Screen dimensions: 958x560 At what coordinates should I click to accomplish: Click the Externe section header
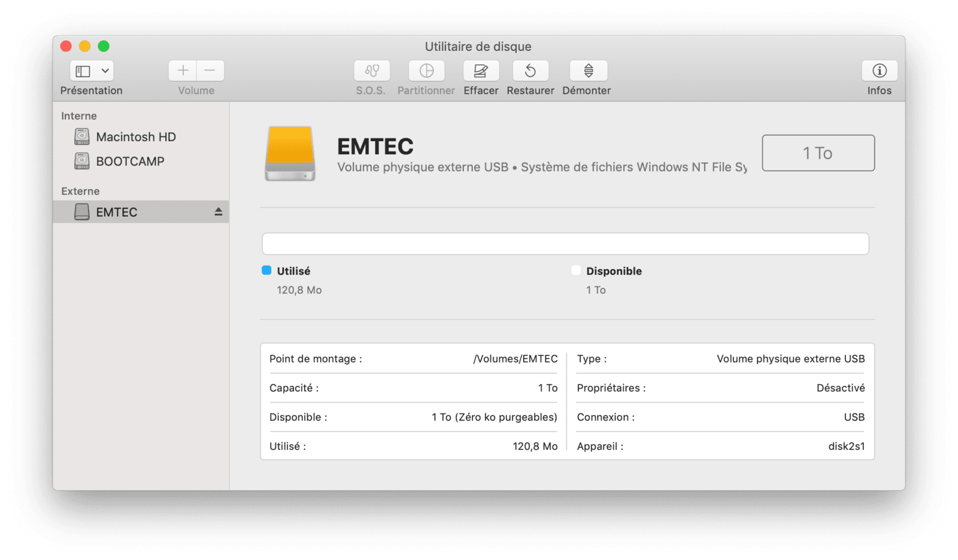[80, 191]
